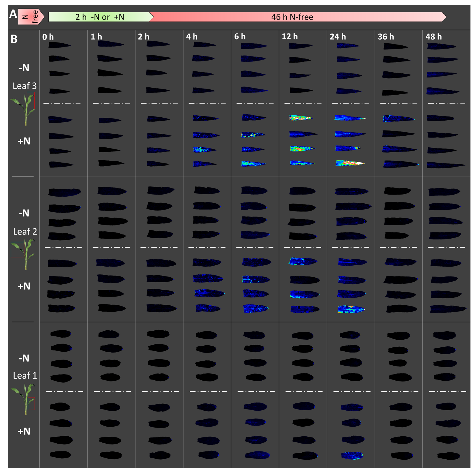Click the small 'N free' pink arrow

(x=31, y=17)
